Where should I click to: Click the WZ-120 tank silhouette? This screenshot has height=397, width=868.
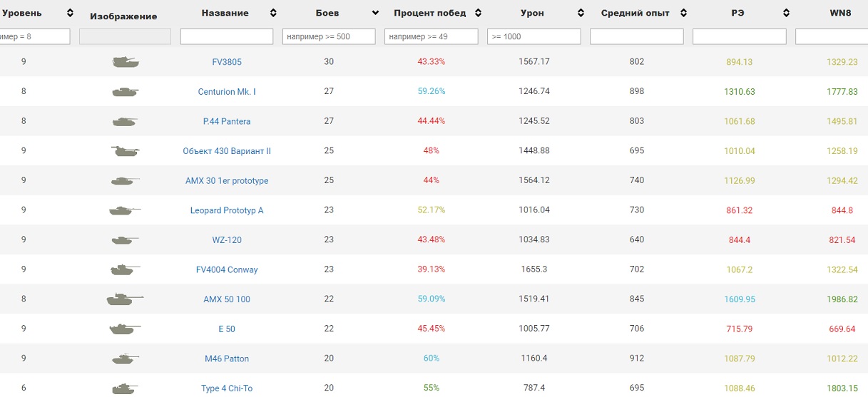(x=125, y=240)
